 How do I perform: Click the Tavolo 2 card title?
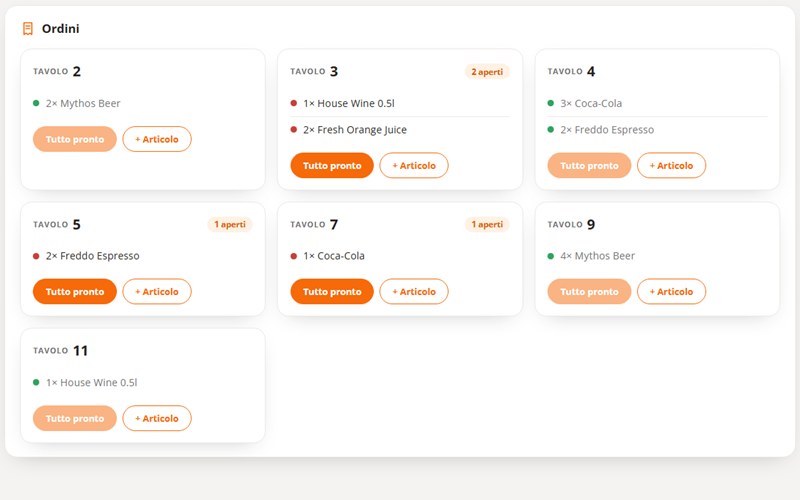(57, 71)
